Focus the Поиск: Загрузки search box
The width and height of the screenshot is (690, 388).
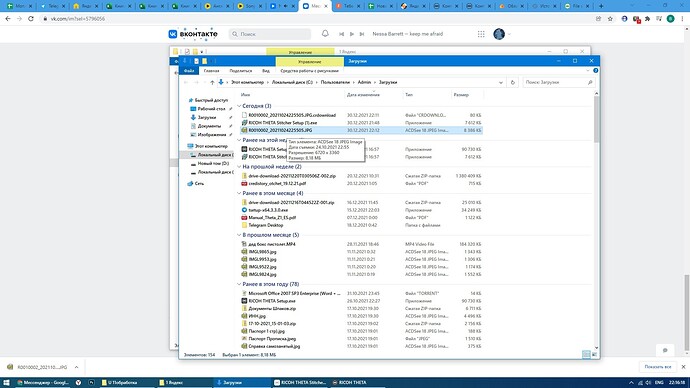pos(558,82)
